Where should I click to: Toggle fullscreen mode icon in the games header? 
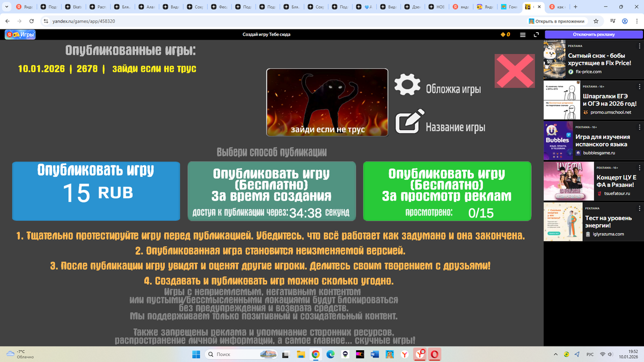(536, 34)
